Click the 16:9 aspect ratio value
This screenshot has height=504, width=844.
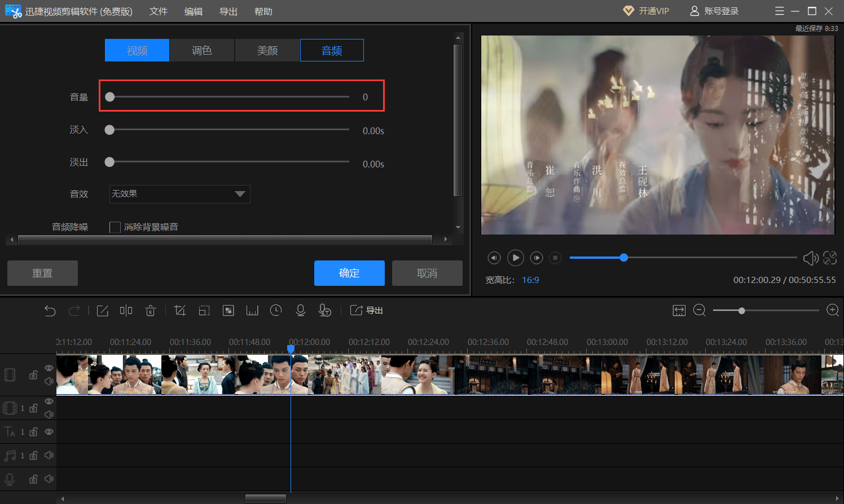pyautogui.click(x=530, y=280)
